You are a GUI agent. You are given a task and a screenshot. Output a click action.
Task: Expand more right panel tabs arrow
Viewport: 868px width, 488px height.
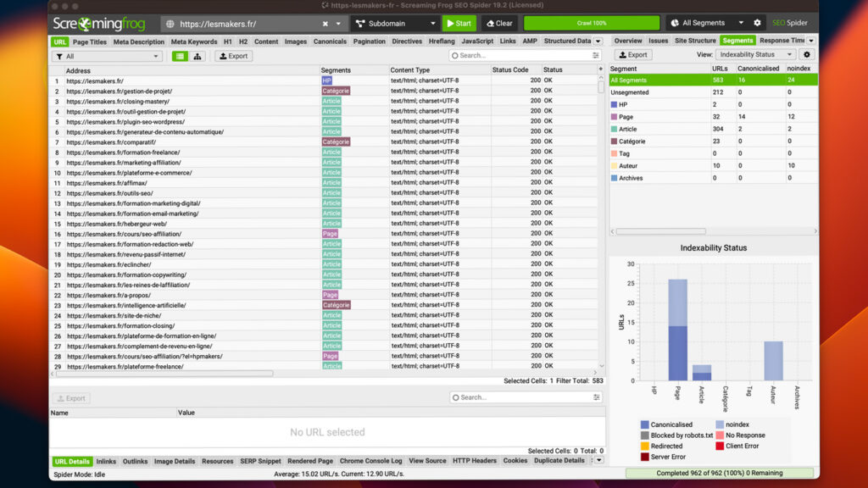click(x=811, y=41)
